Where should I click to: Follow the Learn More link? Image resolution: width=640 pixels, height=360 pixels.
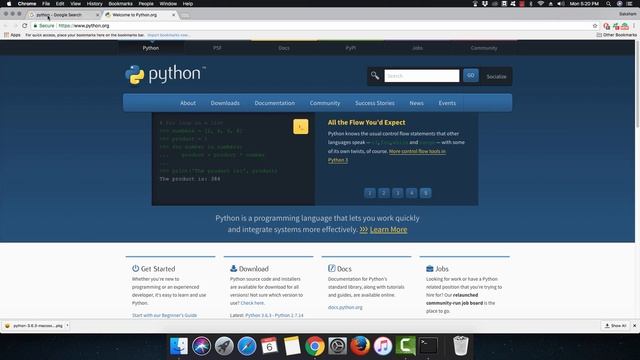[x=388, y=229]
